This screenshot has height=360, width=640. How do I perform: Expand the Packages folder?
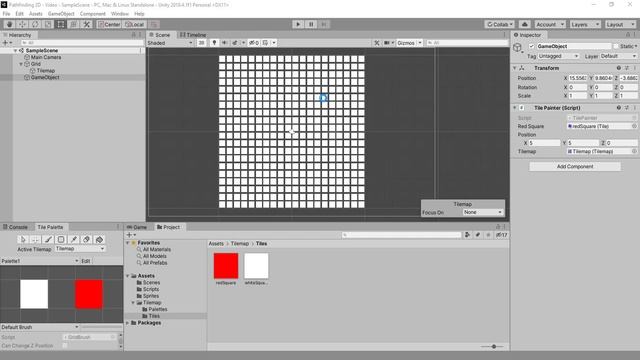(128, 323)
